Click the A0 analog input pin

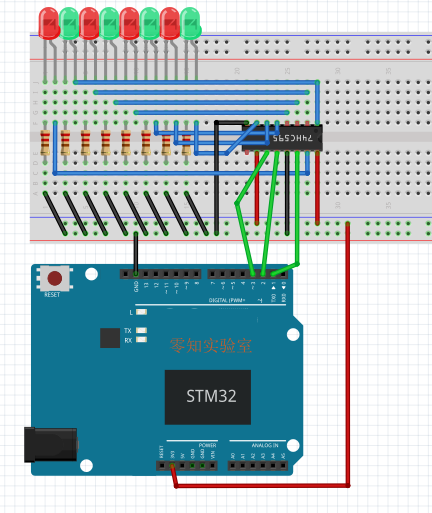pyautogui.click(x=233, y=465)
